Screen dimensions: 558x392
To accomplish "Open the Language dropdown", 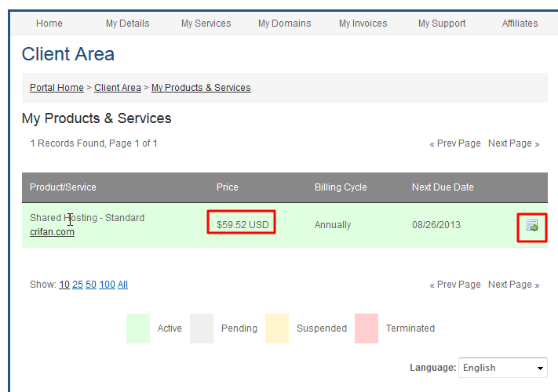I will [x=503, y=367].
